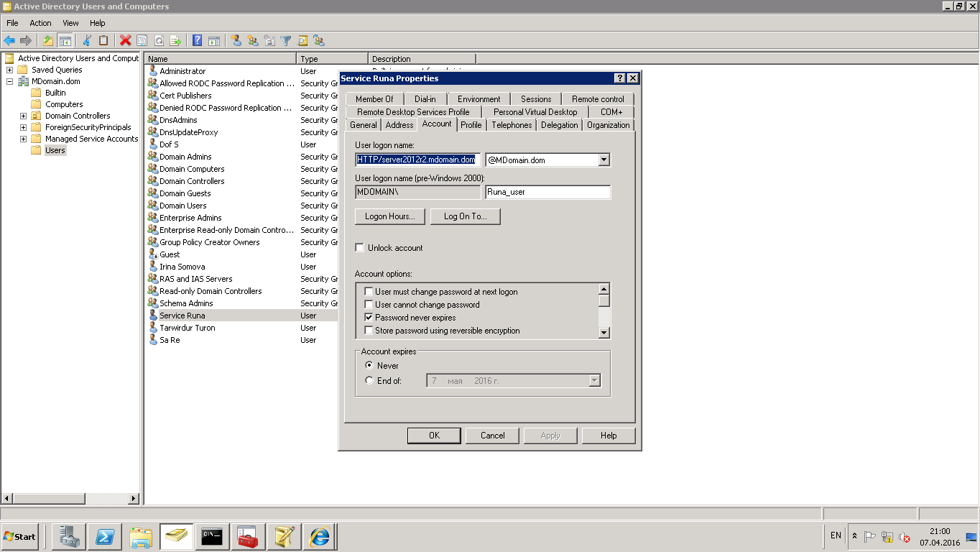Open the @MDomain.dom UPN suffix dropdown
The height and width of the screenshot is (552, 980).
point(604,160)
